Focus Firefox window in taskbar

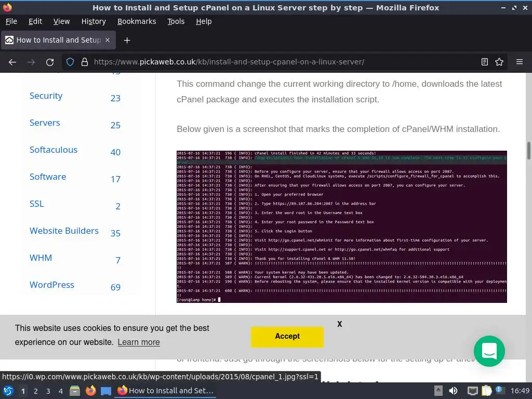166,391
